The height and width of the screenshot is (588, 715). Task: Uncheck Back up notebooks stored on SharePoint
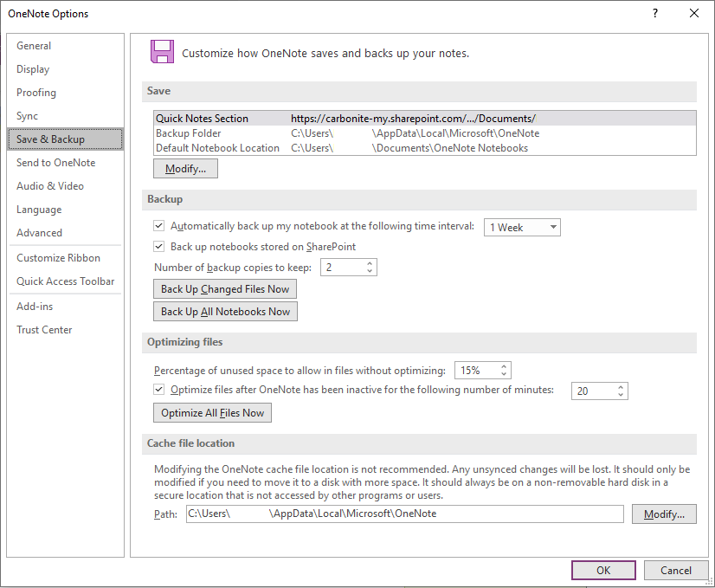(159, 247)
